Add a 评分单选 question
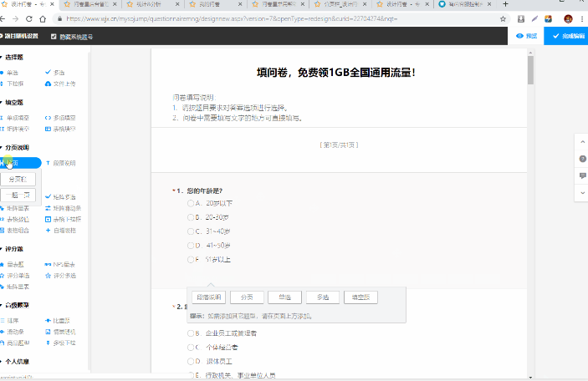 tap(14, 276)
